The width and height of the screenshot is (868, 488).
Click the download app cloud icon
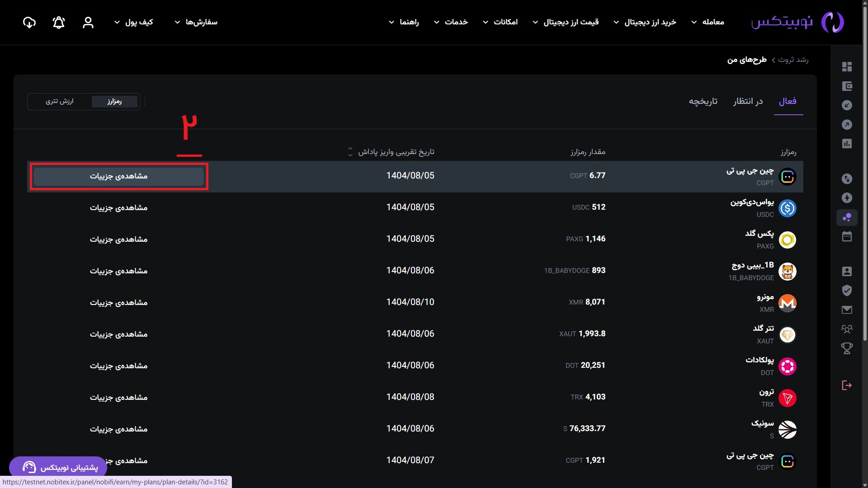coord(29,23)
